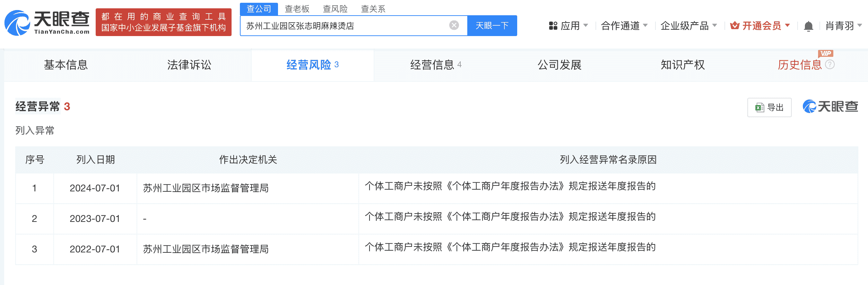Click the red 国家中小企业发展子基金 banner
Image resolution: width=868 pixels, height=285 pixels.
(163, 23)
